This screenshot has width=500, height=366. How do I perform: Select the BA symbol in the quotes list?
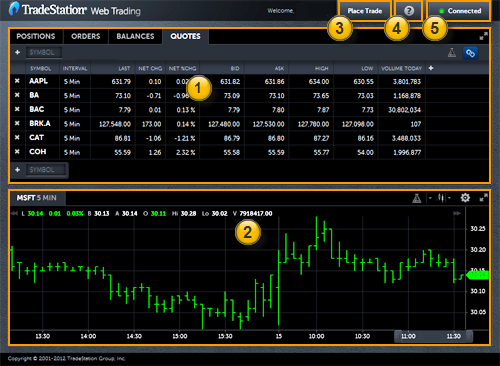34,95
